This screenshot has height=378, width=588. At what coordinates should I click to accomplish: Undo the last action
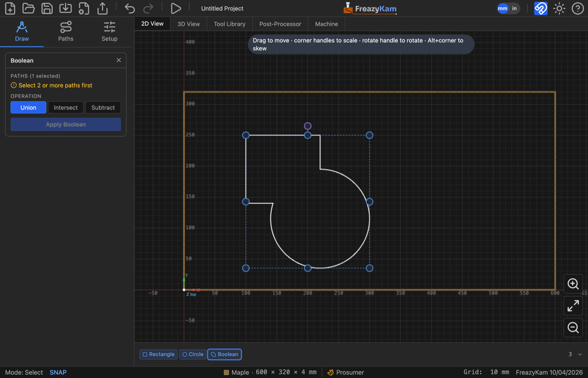(130, 8)
